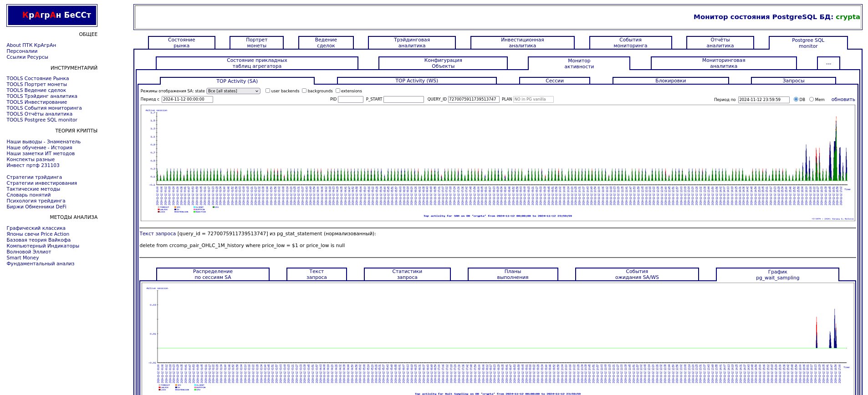Open the Блокировки tab
The width and height of the screenshot is (868, 395).
[670, 81]
